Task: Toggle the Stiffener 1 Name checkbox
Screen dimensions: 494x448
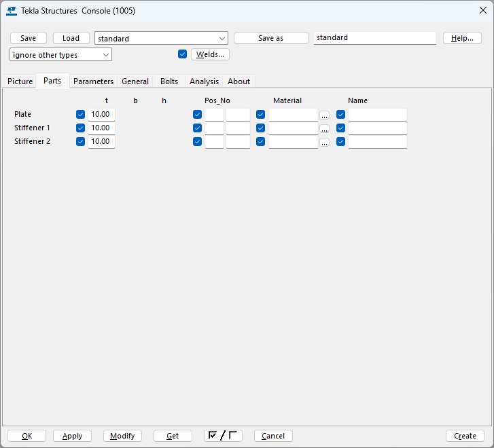Action: pos(340,128)
